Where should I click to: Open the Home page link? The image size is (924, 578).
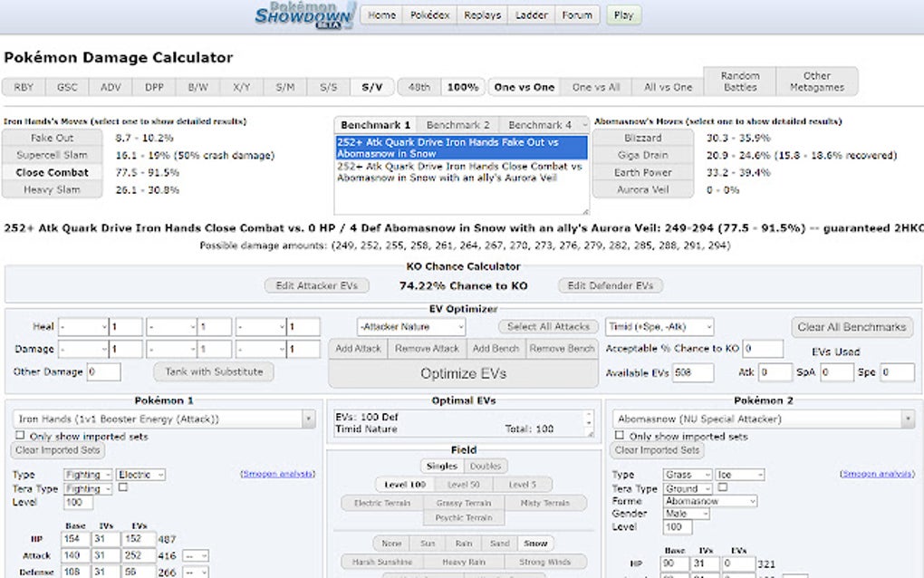pos(381,15)
